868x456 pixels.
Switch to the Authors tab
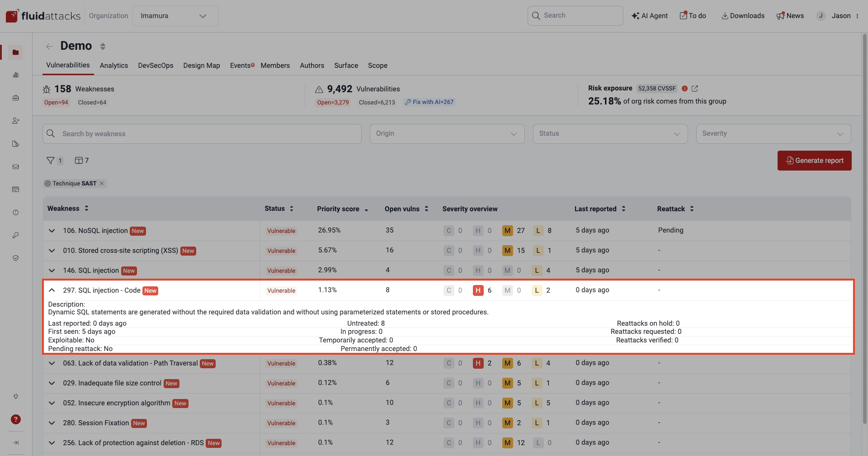point(312,66)
